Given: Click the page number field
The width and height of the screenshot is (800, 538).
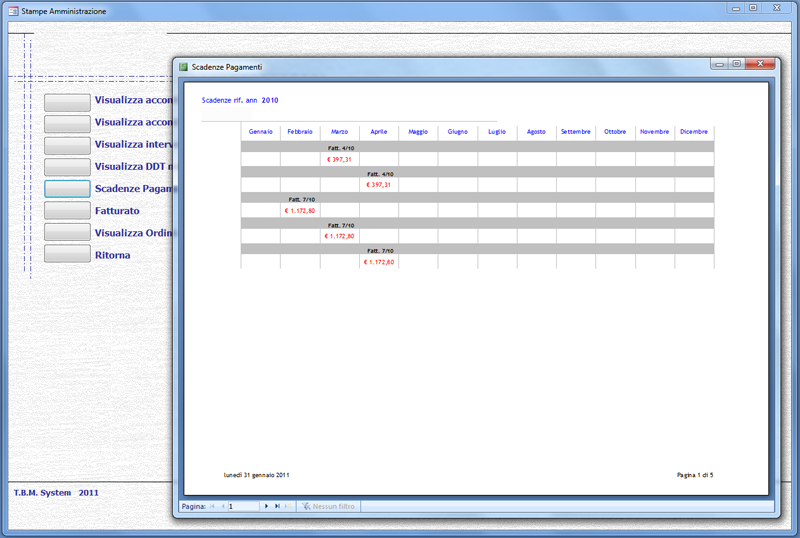Looking at the screenshot, I should coord(243,506).
